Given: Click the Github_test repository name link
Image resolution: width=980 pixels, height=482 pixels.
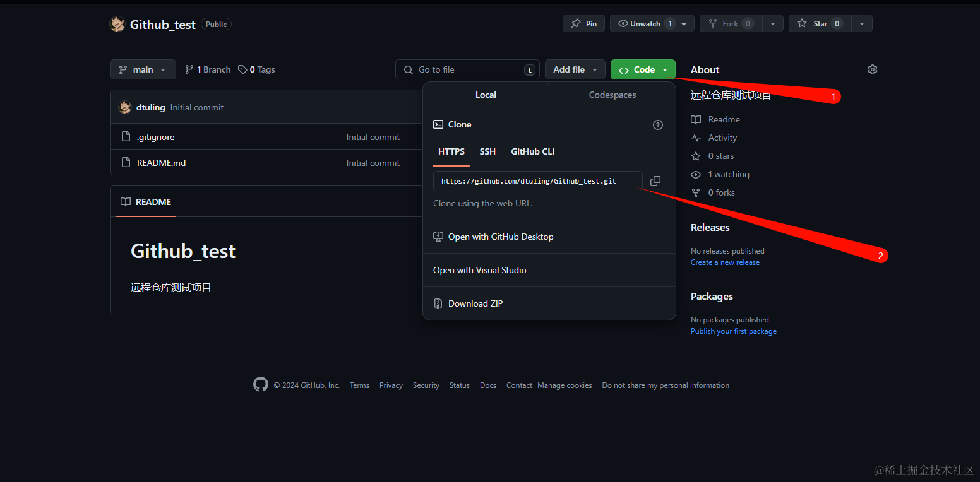Looking at the screenshot, I should pos(163,24).
